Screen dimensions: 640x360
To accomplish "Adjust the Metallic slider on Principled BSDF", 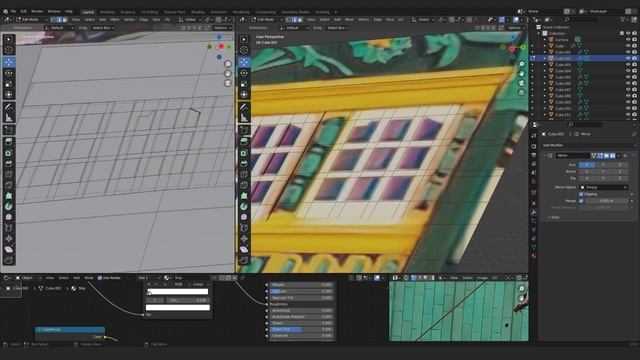I will (x=301, y=285).
